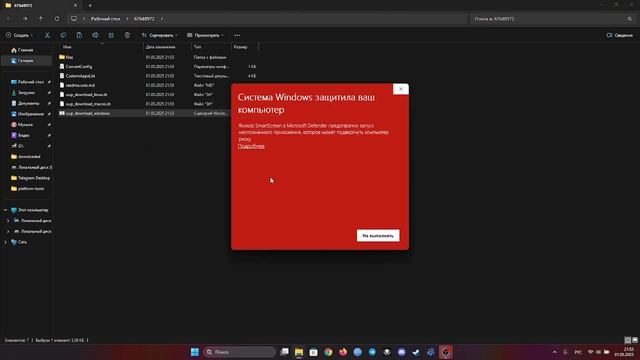Click the Copy icon in toolbar
The width and height of the screenshot is (640, 360).
point(63,36)
